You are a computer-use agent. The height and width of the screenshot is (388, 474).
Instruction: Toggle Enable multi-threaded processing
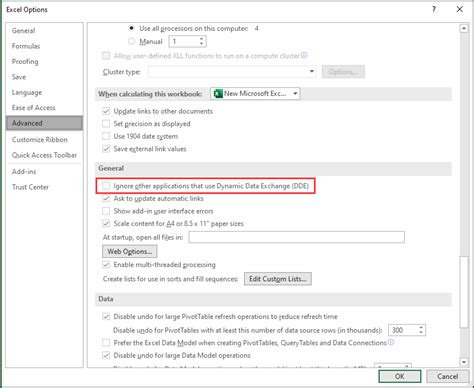tap(106, 265)
